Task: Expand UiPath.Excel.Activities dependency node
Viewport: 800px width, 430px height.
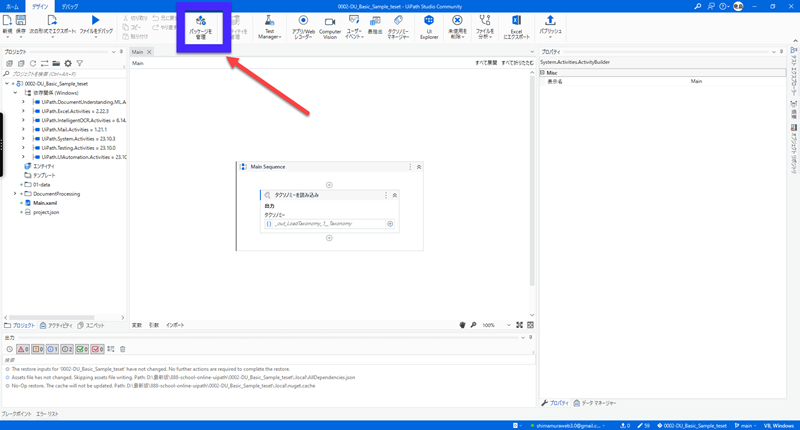Action: (x=23, y=111)
